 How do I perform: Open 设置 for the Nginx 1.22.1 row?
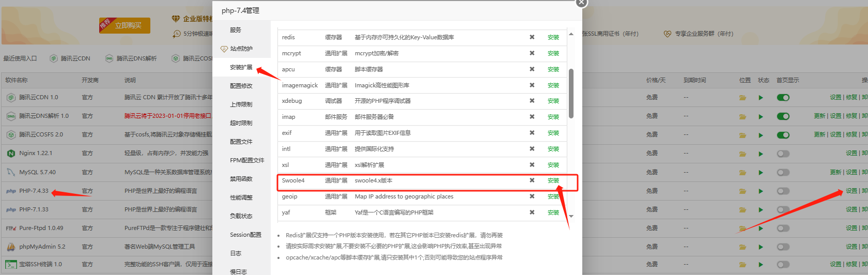[851, 153]
